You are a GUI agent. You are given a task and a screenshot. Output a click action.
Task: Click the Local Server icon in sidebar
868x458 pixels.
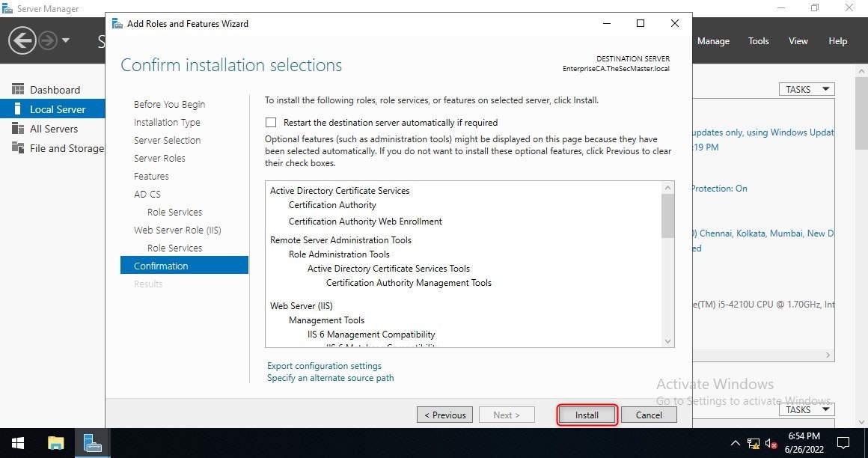(18, 109)
